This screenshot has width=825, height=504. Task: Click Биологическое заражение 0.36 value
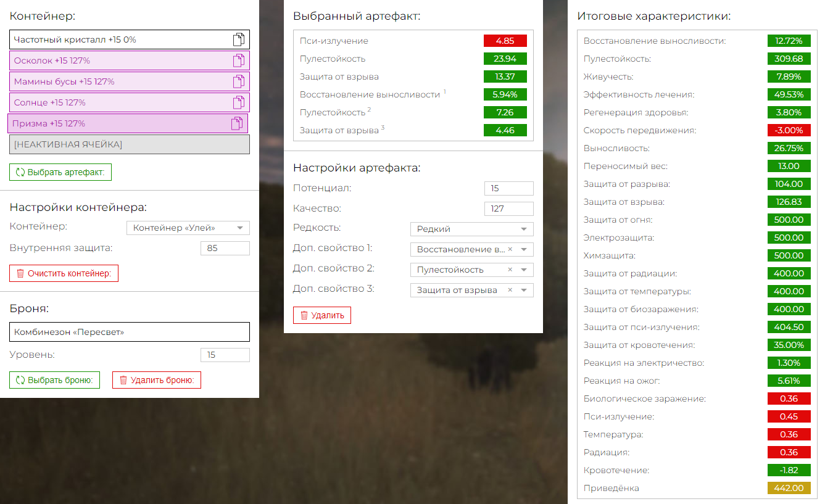789,399
